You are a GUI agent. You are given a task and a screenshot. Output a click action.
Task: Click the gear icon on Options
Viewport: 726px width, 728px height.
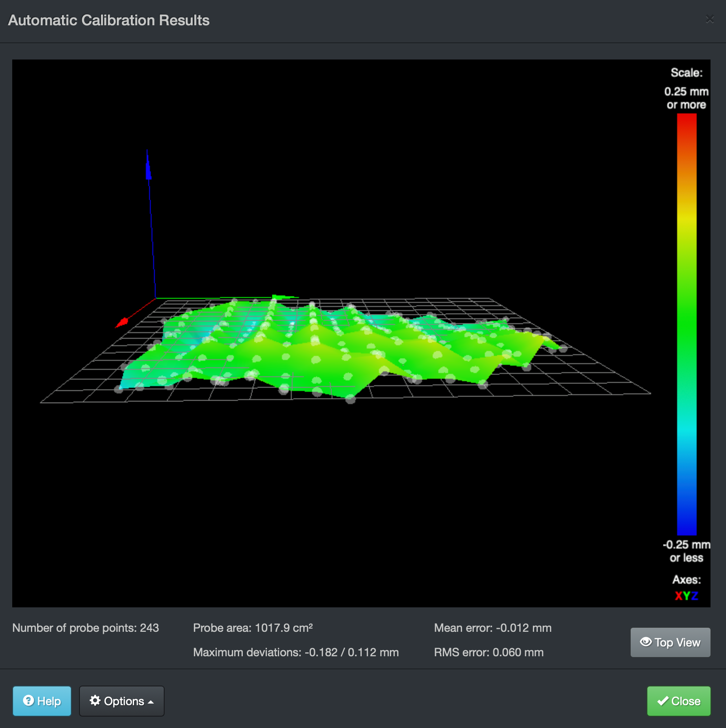95,701
